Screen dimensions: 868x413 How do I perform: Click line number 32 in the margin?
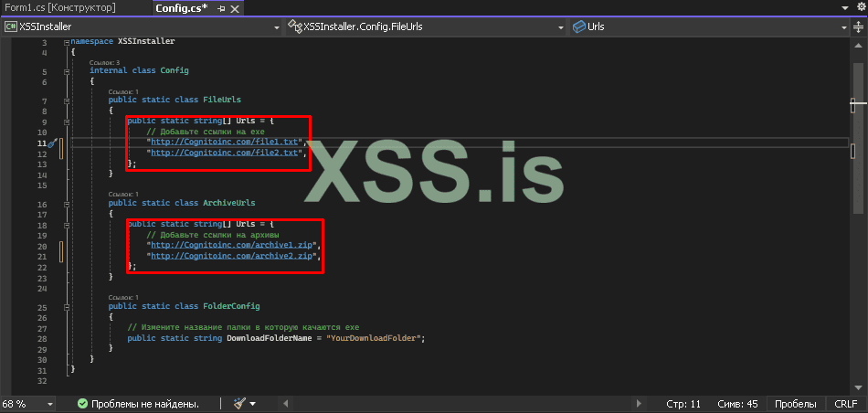(44, 381)
